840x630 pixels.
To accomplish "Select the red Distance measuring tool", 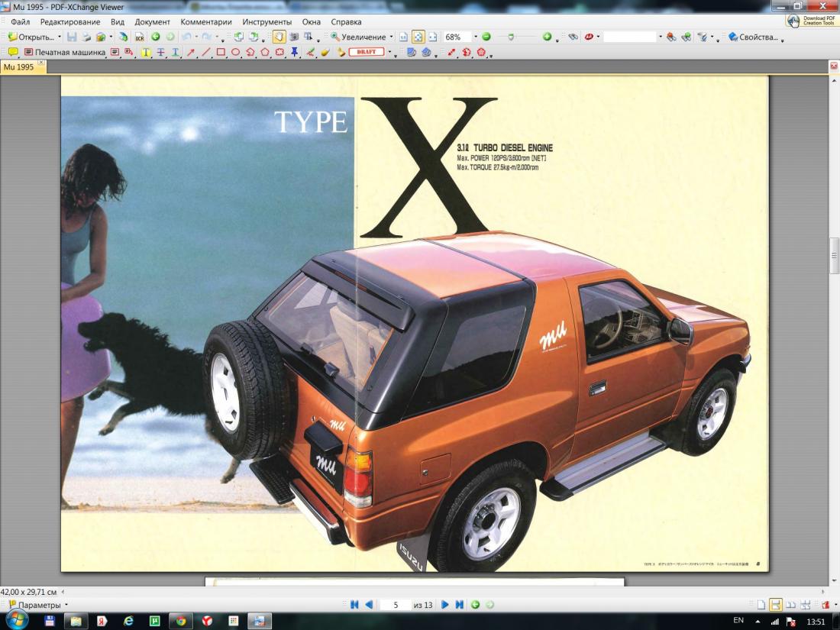I will [x=451, y=52].
